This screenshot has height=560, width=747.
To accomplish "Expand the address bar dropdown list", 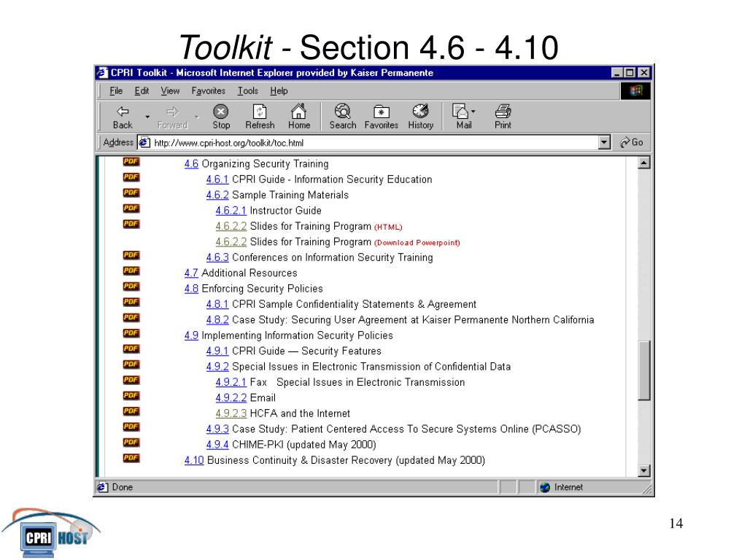I will (x=604, y=142).
